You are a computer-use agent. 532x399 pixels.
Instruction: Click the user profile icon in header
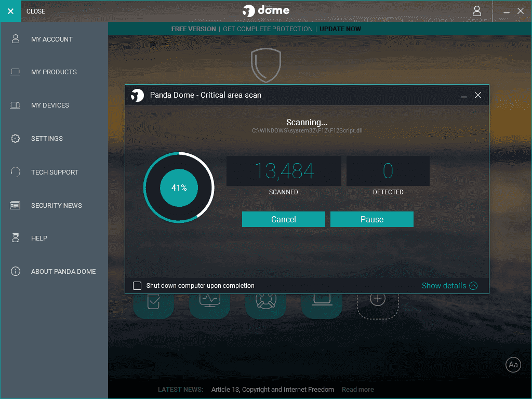[476, 11]
